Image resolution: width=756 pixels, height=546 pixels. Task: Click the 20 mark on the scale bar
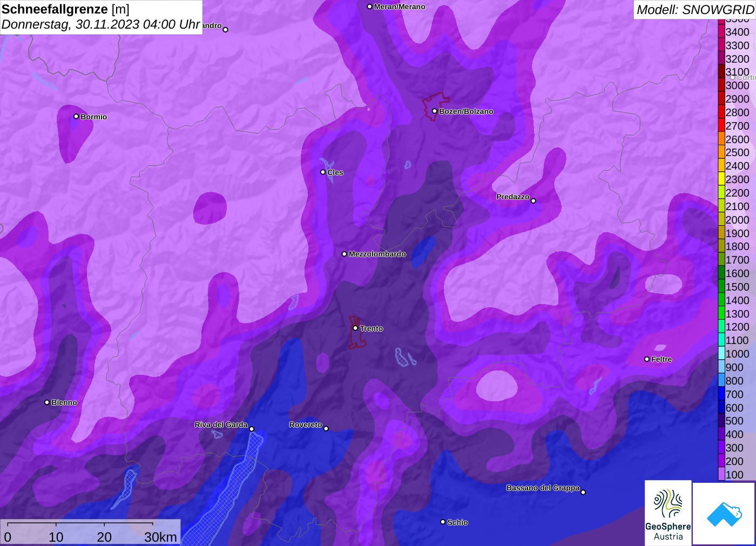pyautogui.click(x=104, y=537)
